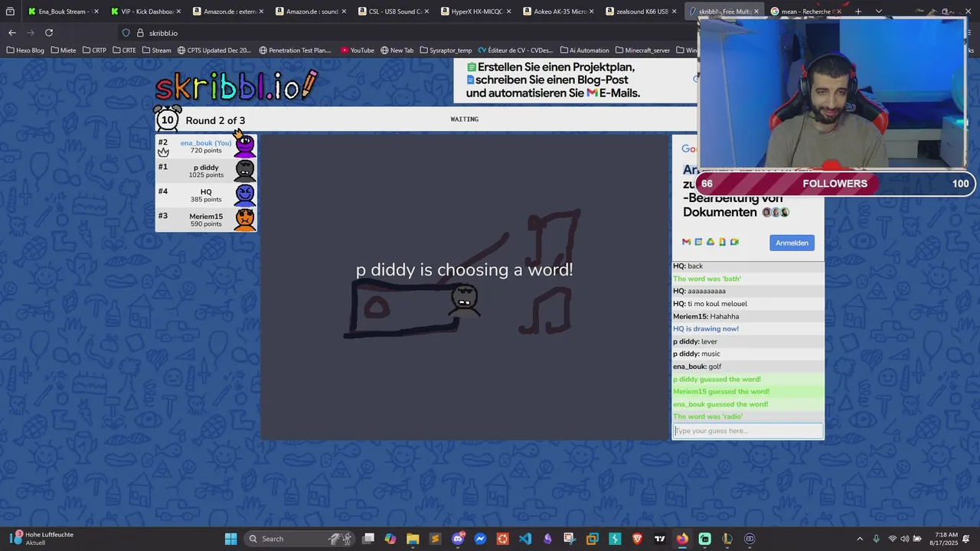The width and height of the screenshot is (980, 551).
Task: Open the Miete bookmark folder
Action: 64,51
